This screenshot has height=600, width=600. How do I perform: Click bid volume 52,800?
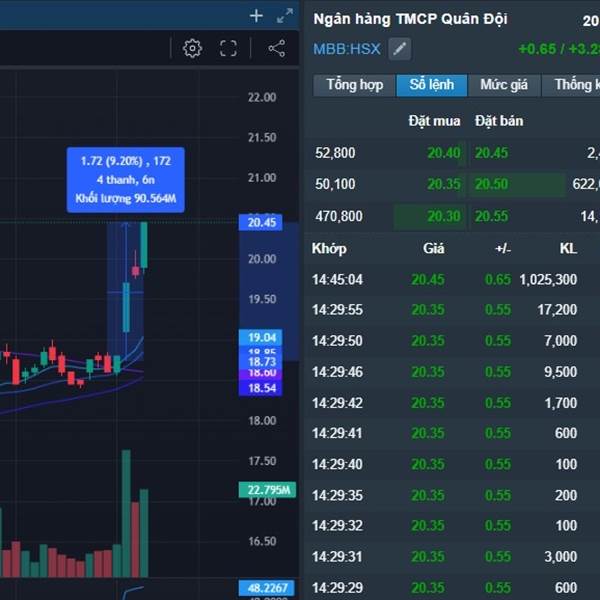[335, 153]
